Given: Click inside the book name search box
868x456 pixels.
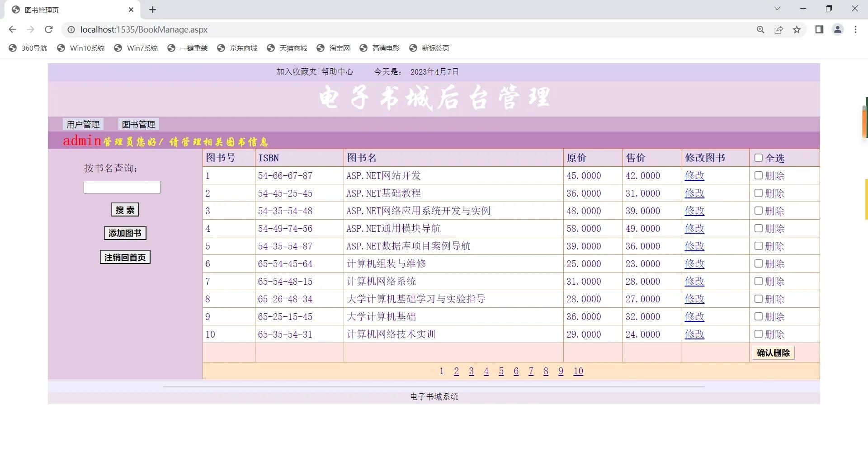Looking at the screenshot, I should pyautogui.click(x=122, y=187).
